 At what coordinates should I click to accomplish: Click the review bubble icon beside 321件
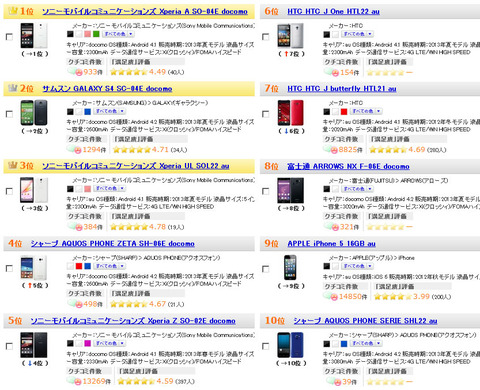click(331, 226)
